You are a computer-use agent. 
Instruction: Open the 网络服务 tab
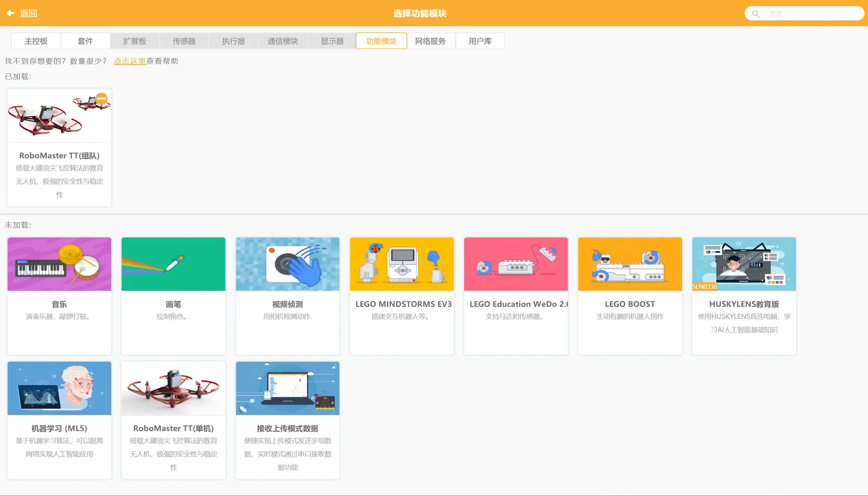(431, 41)
